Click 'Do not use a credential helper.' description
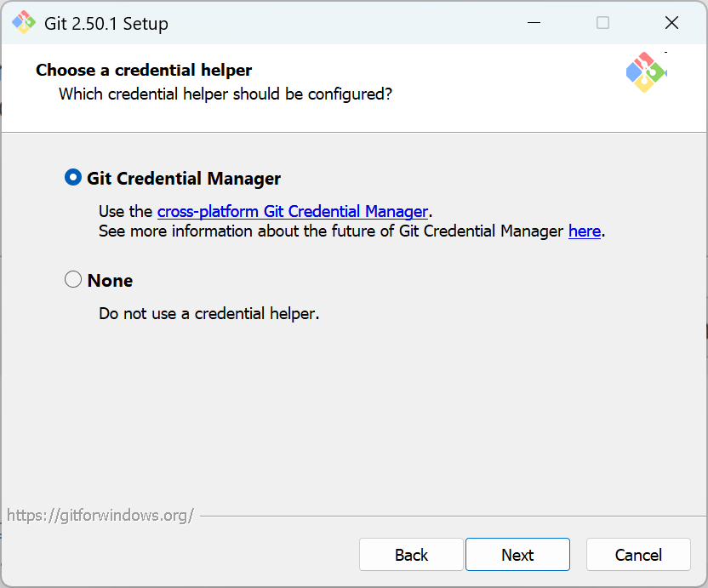The width and height of the screenshot is (708, 588). pyautogui.click(x=209, y=313)
